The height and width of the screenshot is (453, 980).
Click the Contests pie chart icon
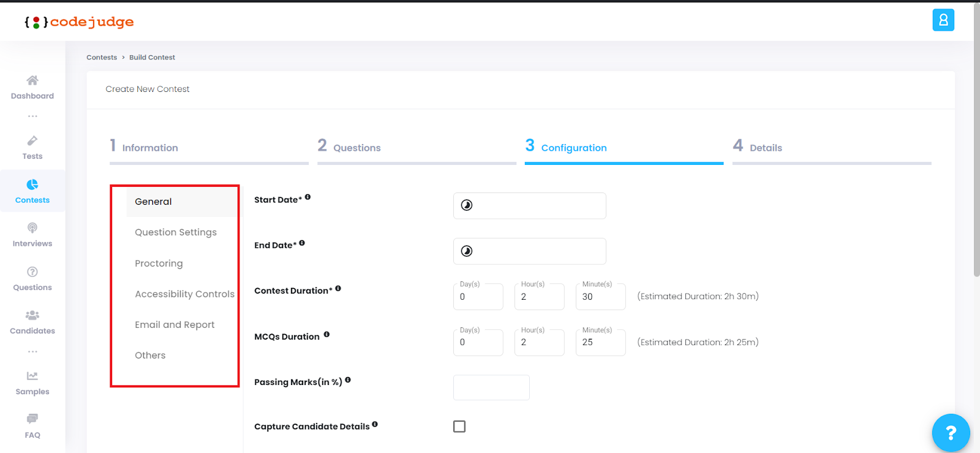click(32, 185)
